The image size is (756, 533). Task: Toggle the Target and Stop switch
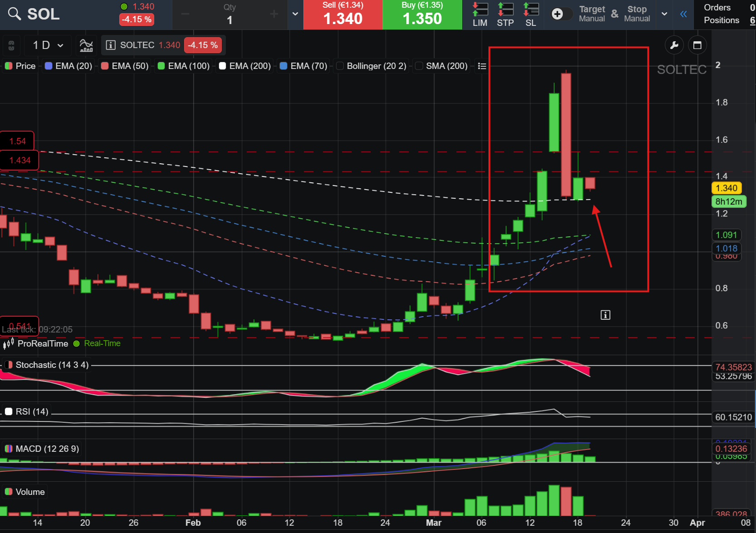[x=561, y=14]
